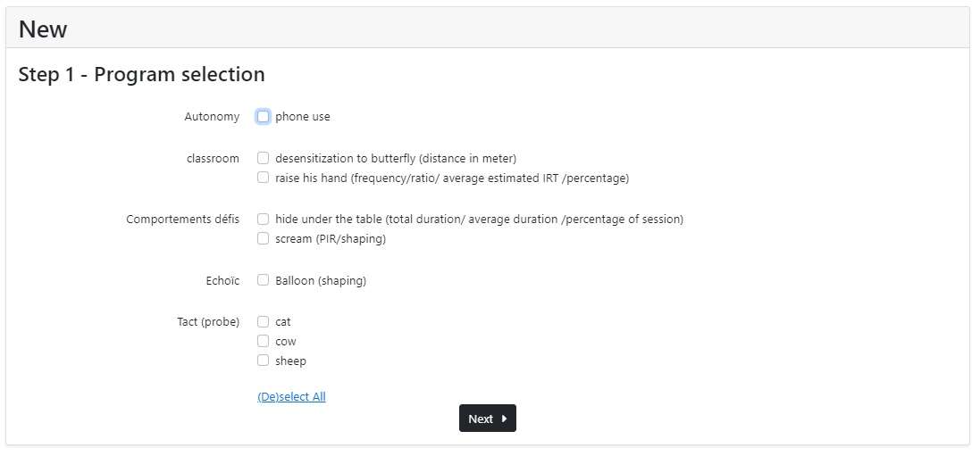Check the cat checkbox under Tact
Image resolution: width=980 pixels, height=456 pixels.
[264, 321]
